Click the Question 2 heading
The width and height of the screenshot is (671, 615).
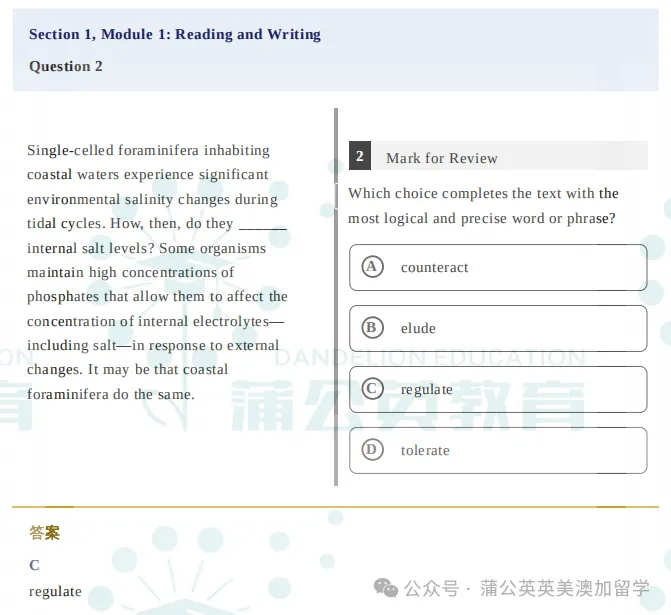click(x=66, y=66)
